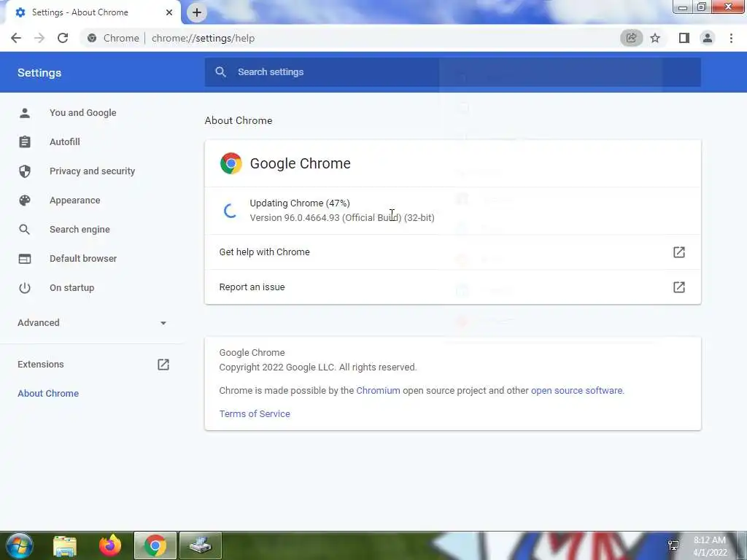
Task: Open Get help with Chrome
Action: [x=452, y=252]
